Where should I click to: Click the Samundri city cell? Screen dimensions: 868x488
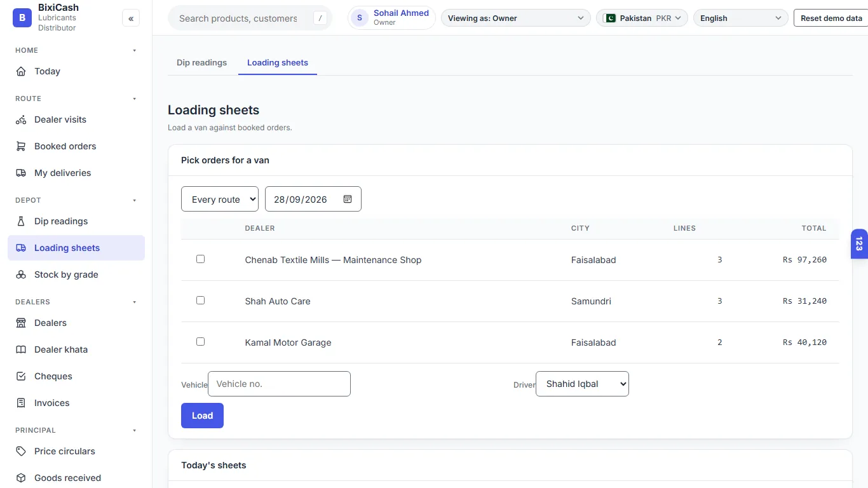click(x=591, y=301)
